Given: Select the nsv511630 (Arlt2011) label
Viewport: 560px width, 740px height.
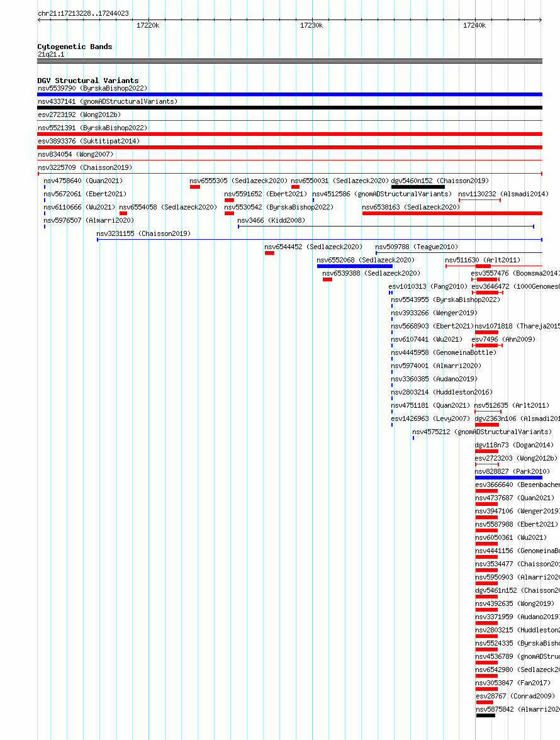Looking at the screenshot, I should (x=483, y=260).
